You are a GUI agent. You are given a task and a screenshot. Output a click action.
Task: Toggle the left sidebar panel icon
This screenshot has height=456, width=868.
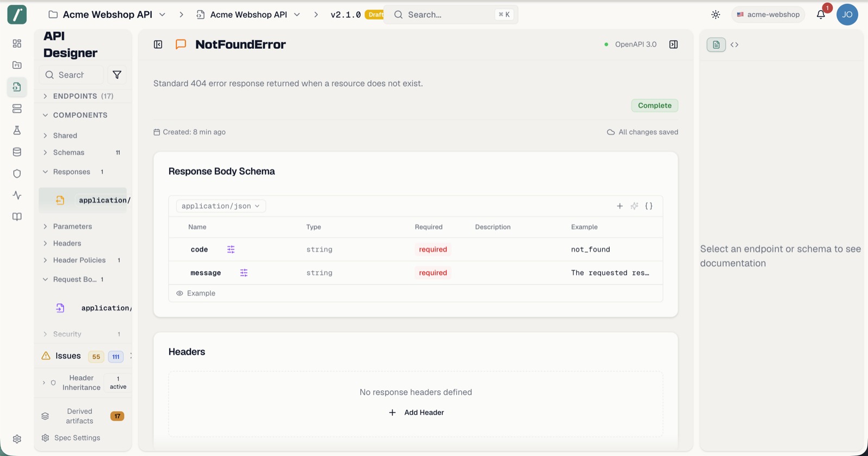coord(158,44)
